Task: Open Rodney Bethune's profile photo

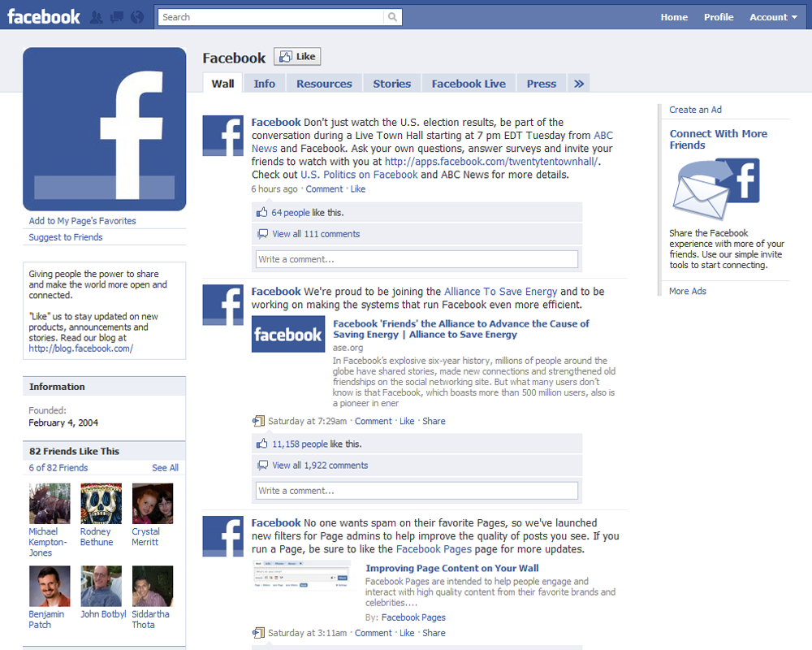Action: point(101,504)
